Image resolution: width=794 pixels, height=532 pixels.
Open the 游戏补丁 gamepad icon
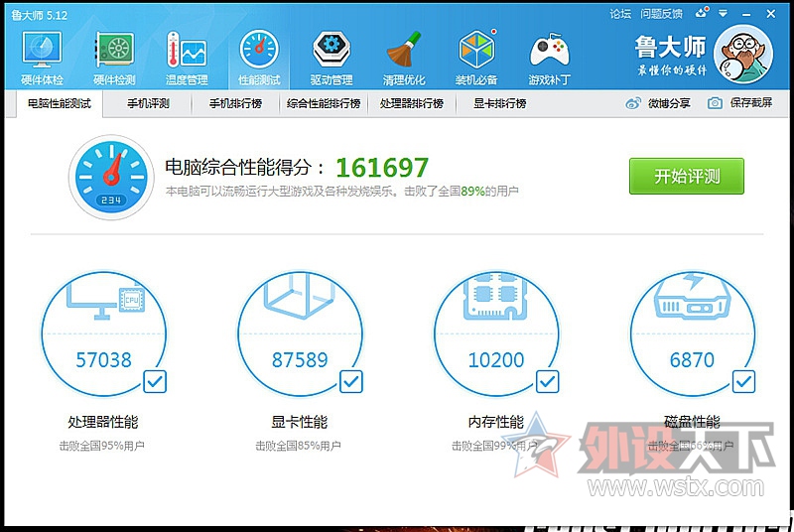coord(550,50)
